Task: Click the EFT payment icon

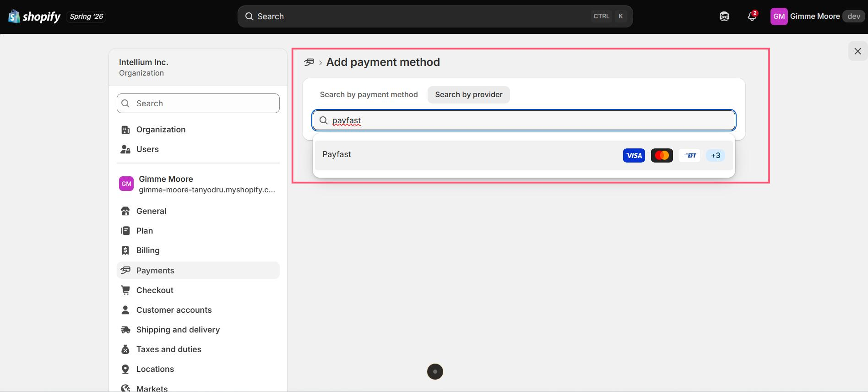Action: pos(689,156)
